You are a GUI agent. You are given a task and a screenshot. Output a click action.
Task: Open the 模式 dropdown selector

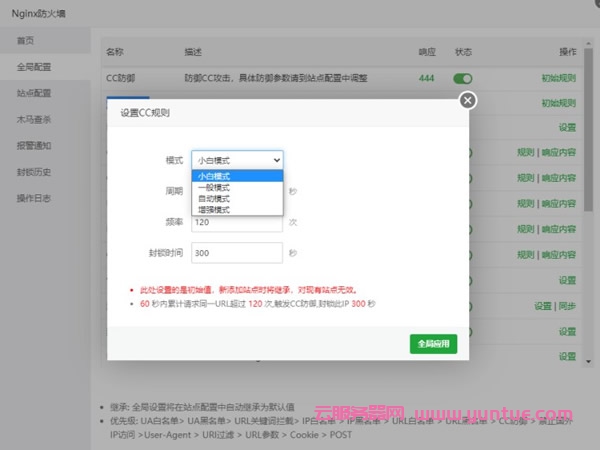pos(238,159)
